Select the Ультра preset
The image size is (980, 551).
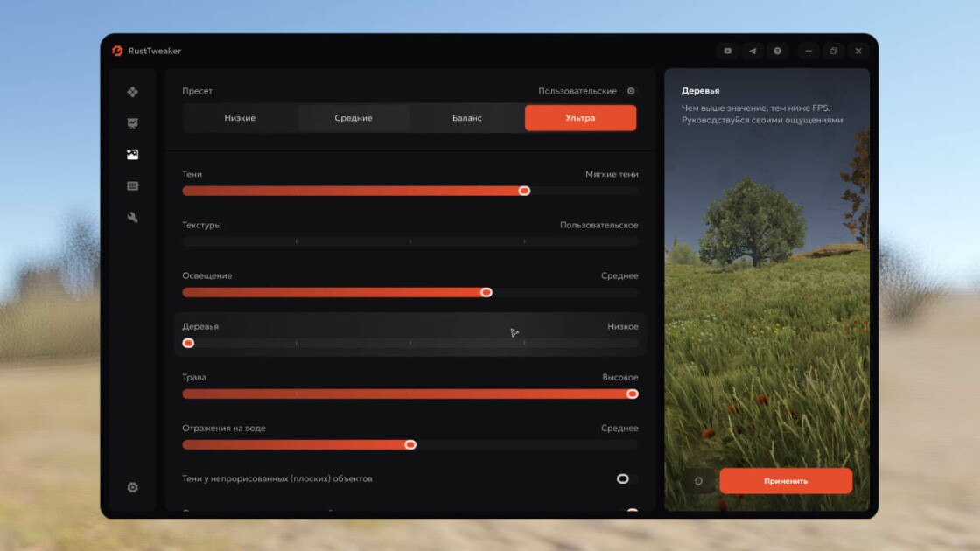click(581, 118)
